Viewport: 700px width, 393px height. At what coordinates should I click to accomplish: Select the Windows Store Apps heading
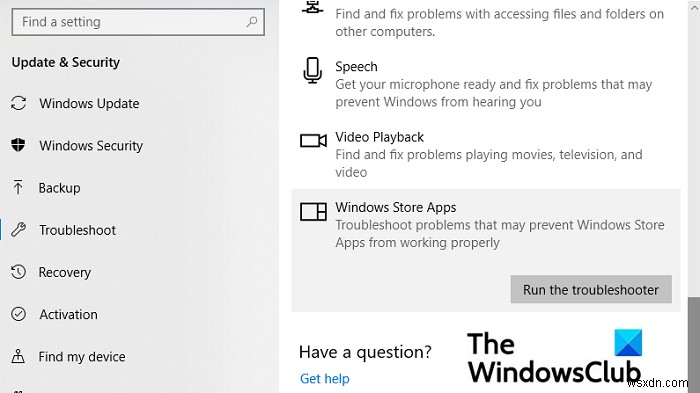396,207
